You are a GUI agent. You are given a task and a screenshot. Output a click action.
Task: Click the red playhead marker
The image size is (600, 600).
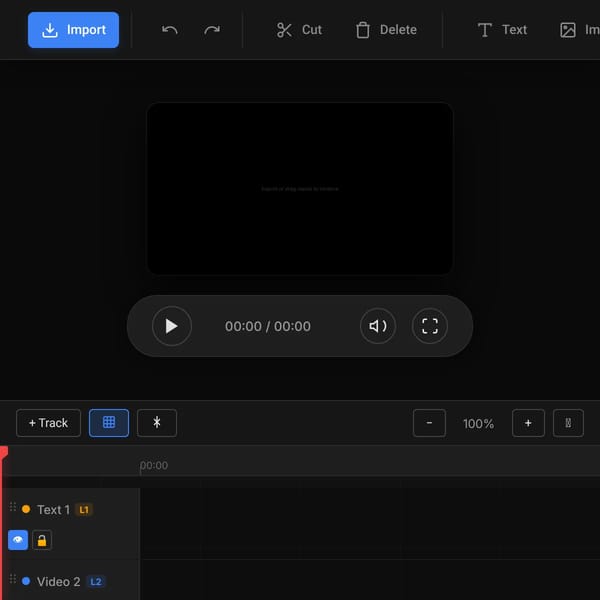[4, 452]
